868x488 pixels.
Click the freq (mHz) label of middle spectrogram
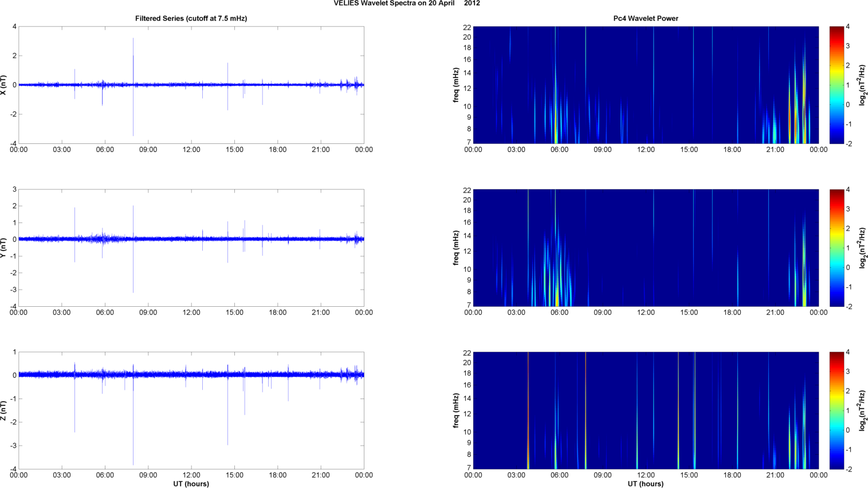click(x=456, y=248)
